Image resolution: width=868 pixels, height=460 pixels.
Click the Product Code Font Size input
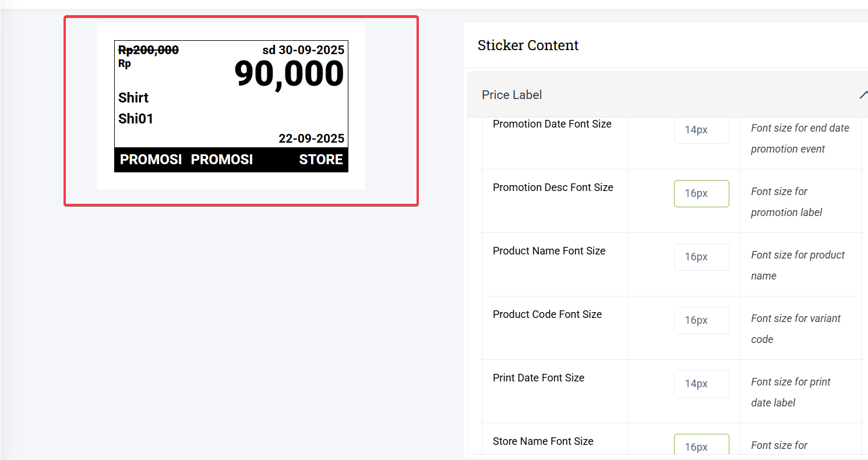tap(701, 320)
